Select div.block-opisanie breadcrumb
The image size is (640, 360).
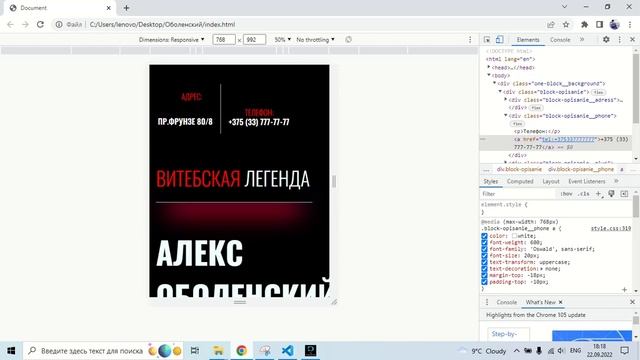pyautogui.click(x=519, y=169)
